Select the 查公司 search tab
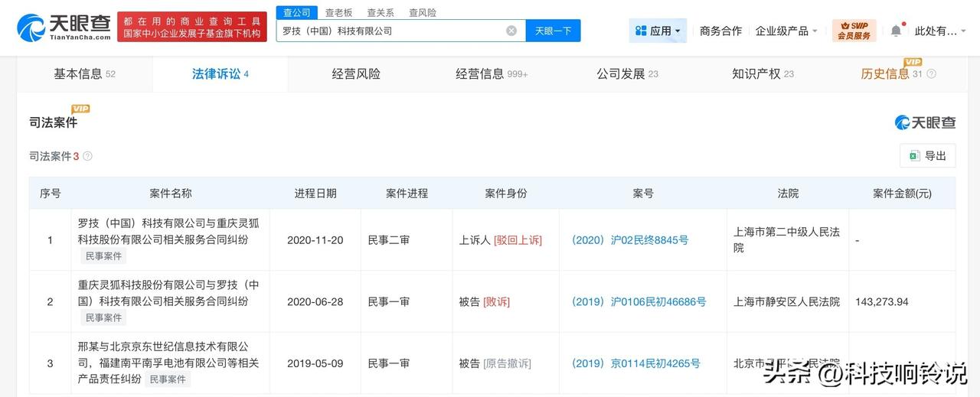Viewport: 980px width, 397px height. tap(296, 13)
